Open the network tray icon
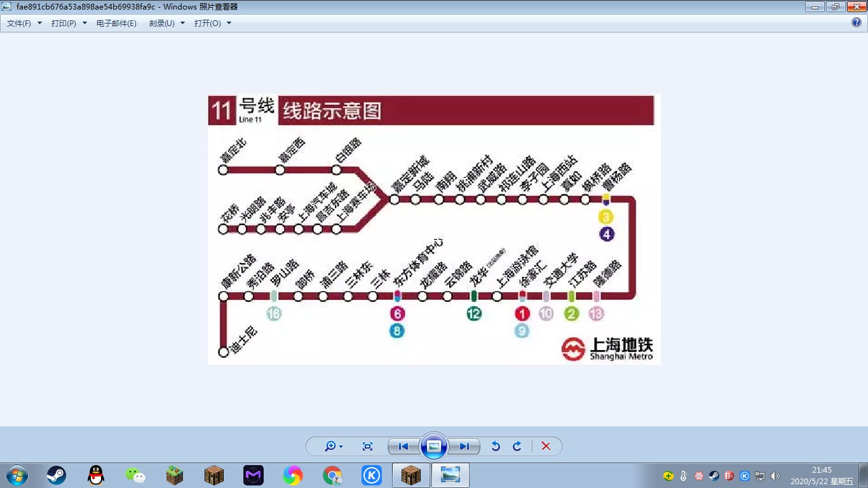The image size is (868, 488). coord(760,476)
